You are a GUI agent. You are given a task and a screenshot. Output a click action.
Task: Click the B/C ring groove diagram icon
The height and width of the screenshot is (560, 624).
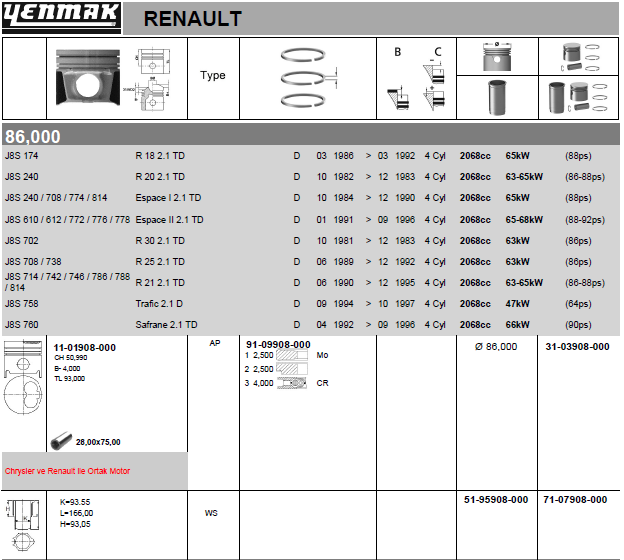point(415,78)
